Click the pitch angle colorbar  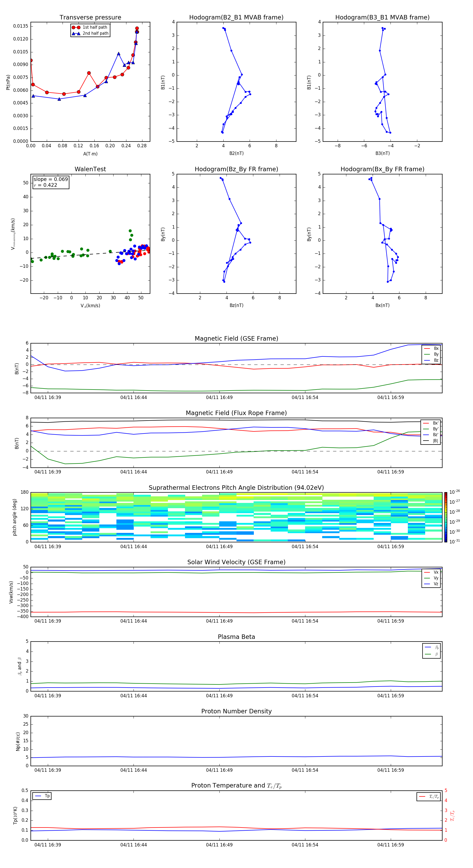pyautogui.click(x=446, y=517)
